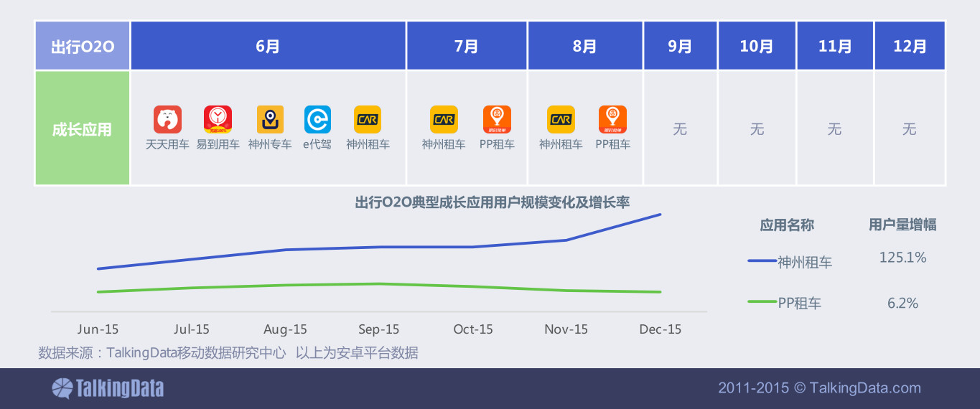Click the Sep-15 axis label

point(379,329)
